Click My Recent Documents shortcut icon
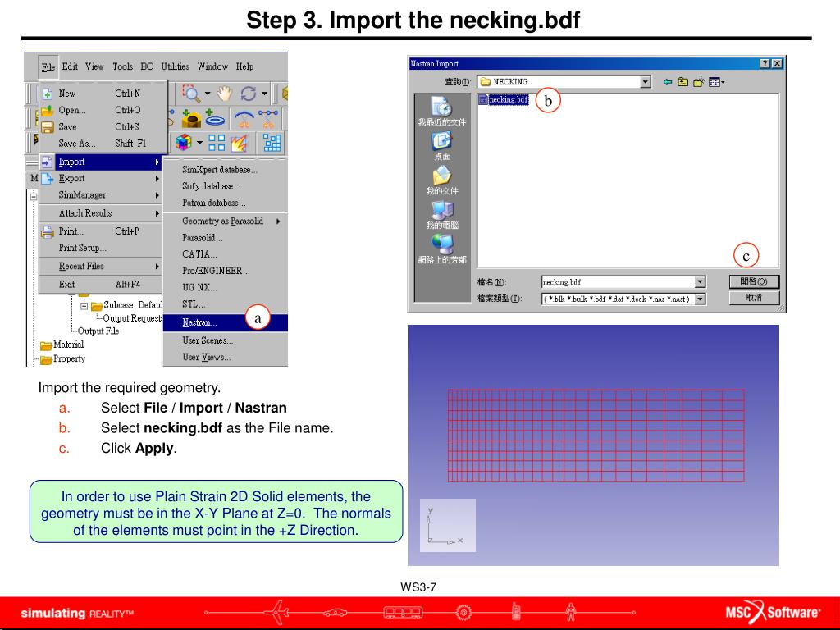Viewport: 840px width, 630px height. (442, 112)
